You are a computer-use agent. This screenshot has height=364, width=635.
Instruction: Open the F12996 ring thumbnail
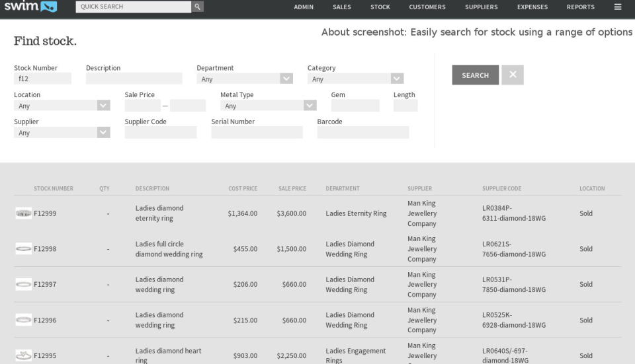[x=24, y=320]
